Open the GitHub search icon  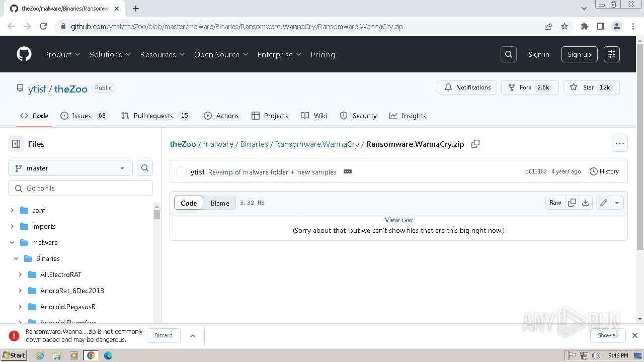509,54
